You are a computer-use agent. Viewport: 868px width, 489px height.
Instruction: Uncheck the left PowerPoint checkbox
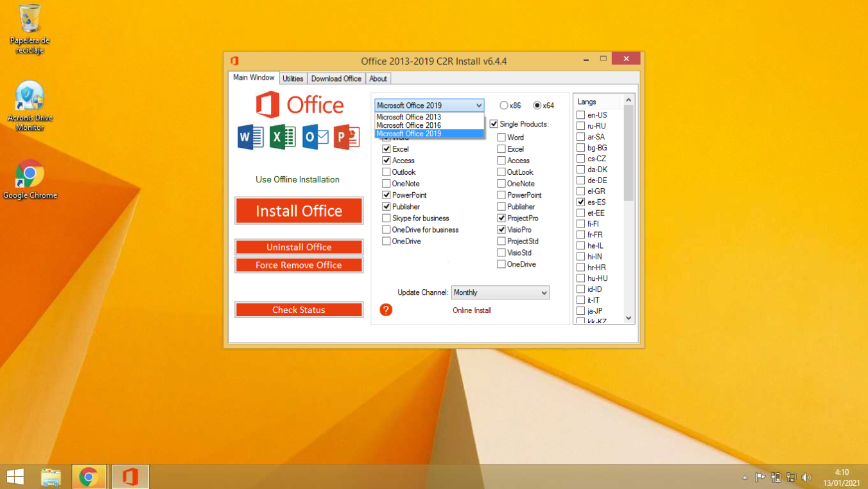coord(386,195)
